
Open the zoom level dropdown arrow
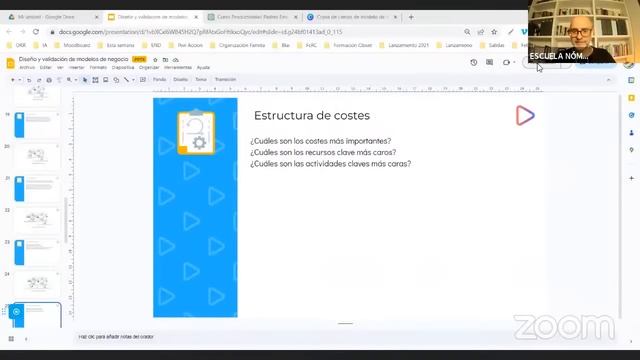[76, 80]
